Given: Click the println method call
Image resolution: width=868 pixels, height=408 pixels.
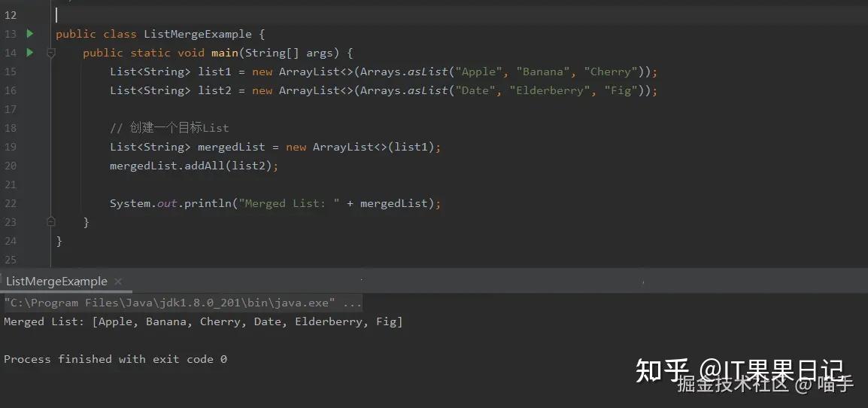Looking at the screenshot, I should click(x=208, y=203).
